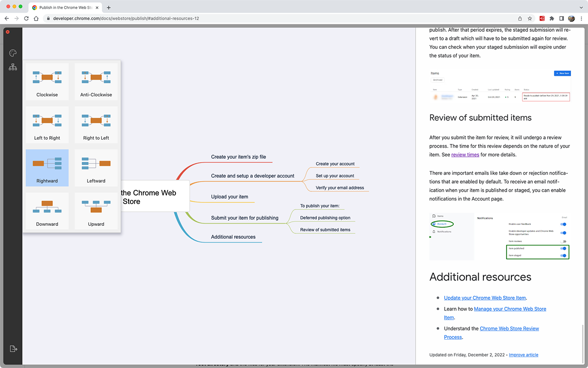The image size is (588, 368).
Task: Click "To publish your item:" subnode
Action: coord(320,206)
